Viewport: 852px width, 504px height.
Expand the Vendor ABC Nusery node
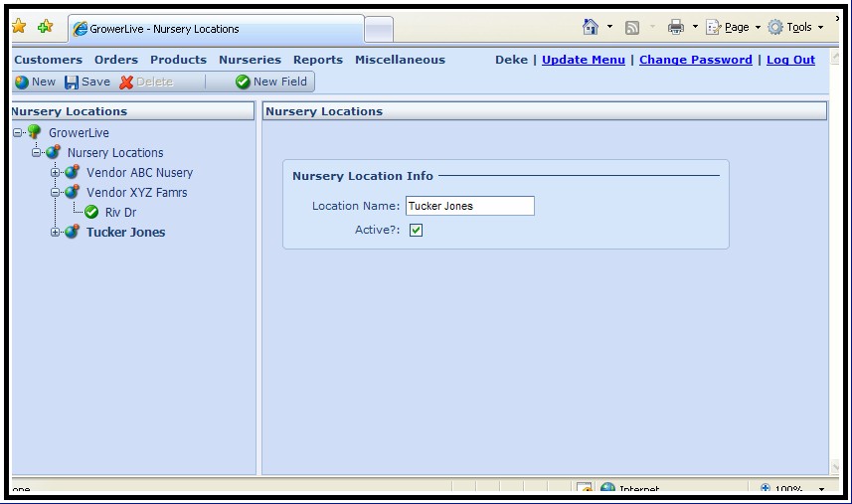click(56, 173)
